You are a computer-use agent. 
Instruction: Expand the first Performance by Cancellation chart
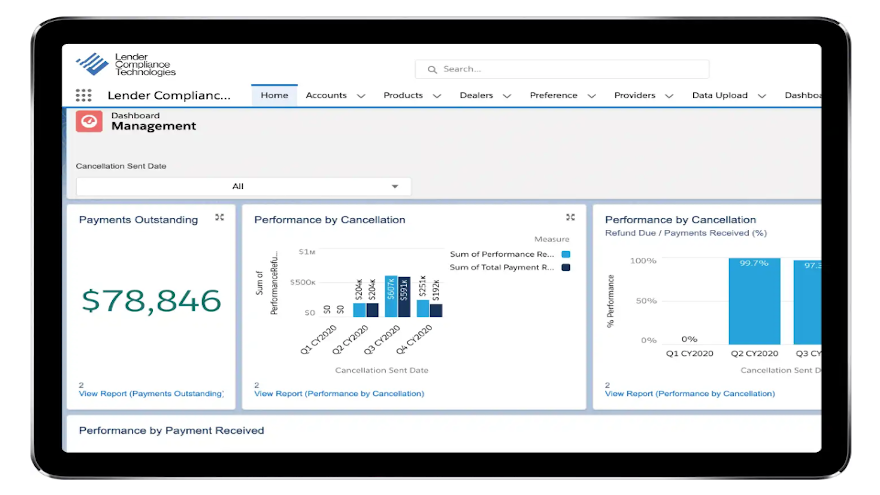coord(570,218)
